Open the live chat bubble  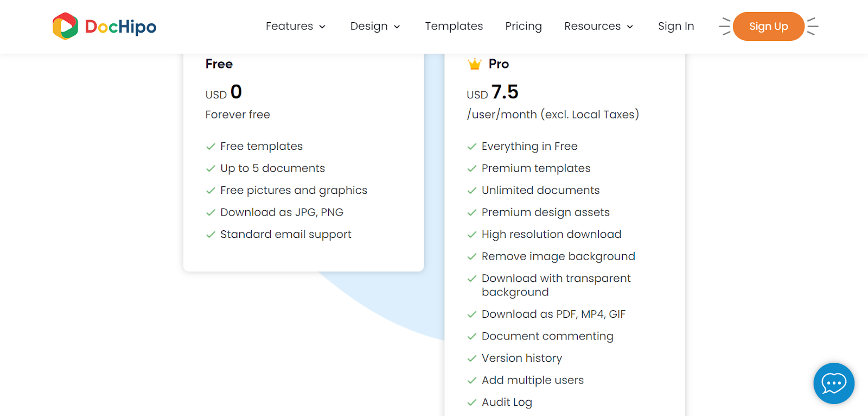point(833,383)
